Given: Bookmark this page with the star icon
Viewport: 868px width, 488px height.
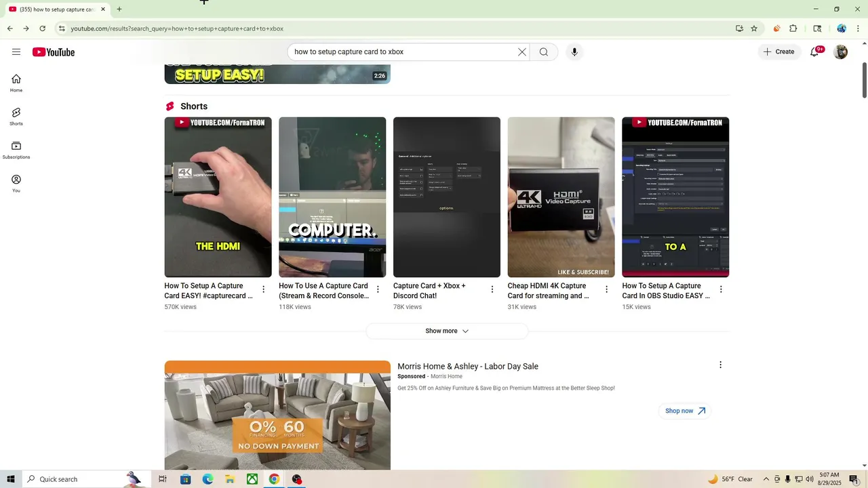Looking at the screenshot, I should point(754,28).
